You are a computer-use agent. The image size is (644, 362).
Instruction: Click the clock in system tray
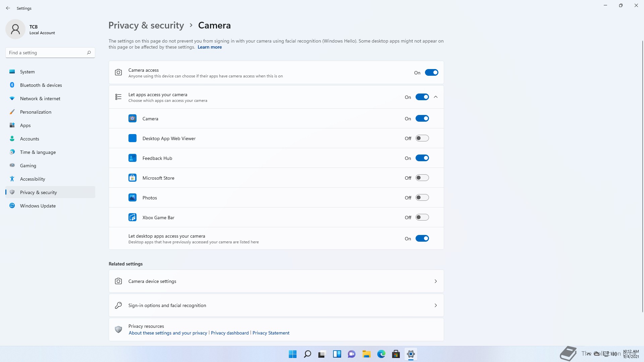pyautogui.click(x=631, y=354)
